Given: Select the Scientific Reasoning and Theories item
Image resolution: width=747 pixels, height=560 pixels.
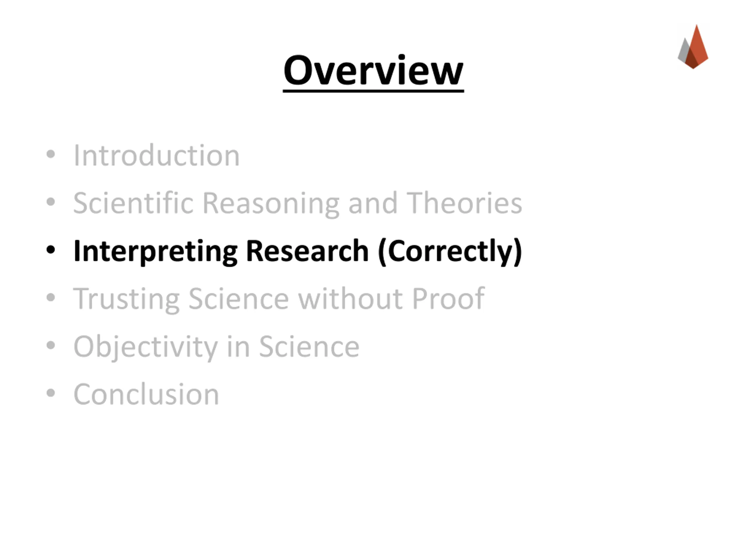Looking at the screenshot, I should (298, 203).
